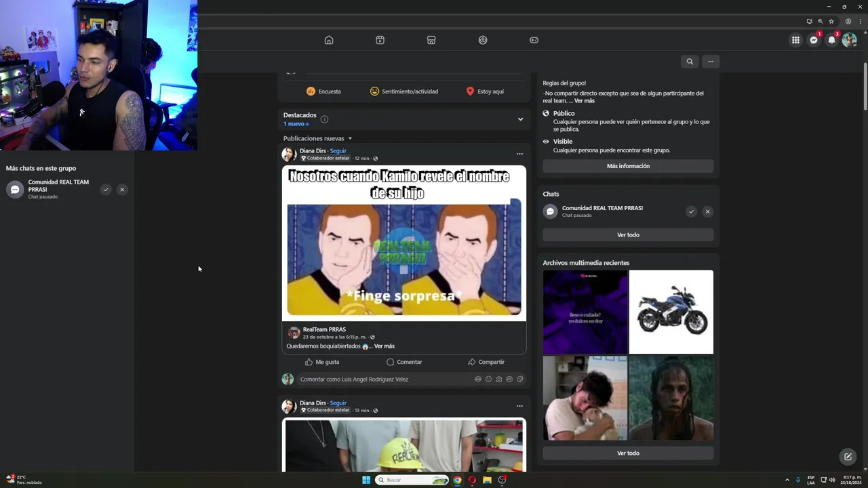
Task: Select the Estoy aquí check-in option
Action: 485,91
